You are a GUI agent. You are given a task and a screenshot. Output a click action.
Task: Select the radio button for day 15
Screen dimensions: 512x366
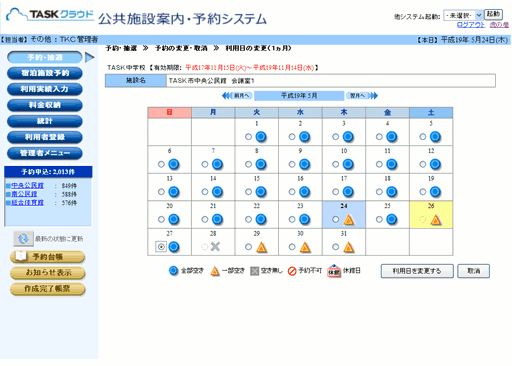point(248,192)
